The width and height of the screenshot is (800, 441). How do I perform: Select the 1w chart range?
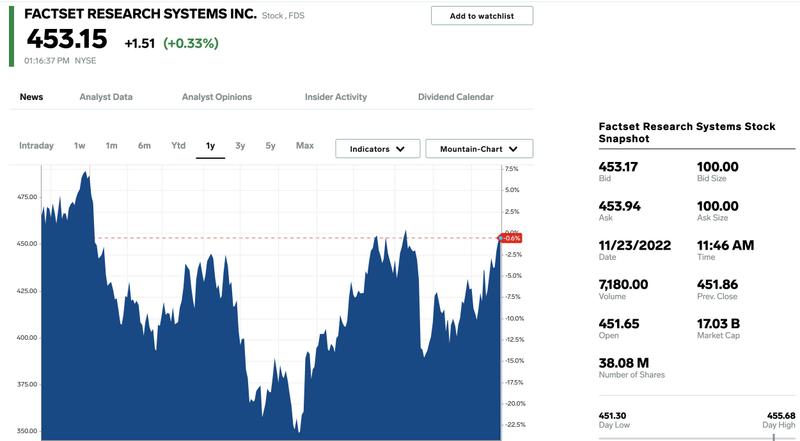click(80, 145)
